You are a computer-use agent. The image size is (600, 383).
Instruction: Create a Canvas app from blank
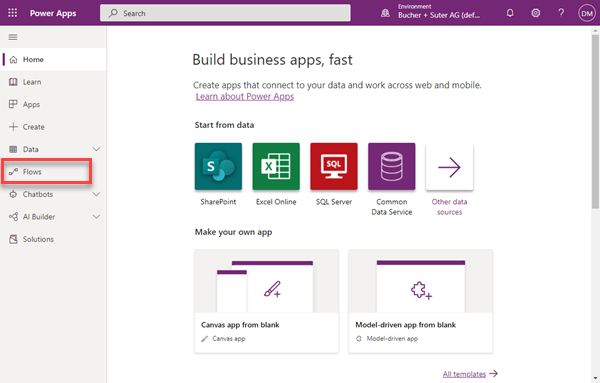tap(266, 301)
